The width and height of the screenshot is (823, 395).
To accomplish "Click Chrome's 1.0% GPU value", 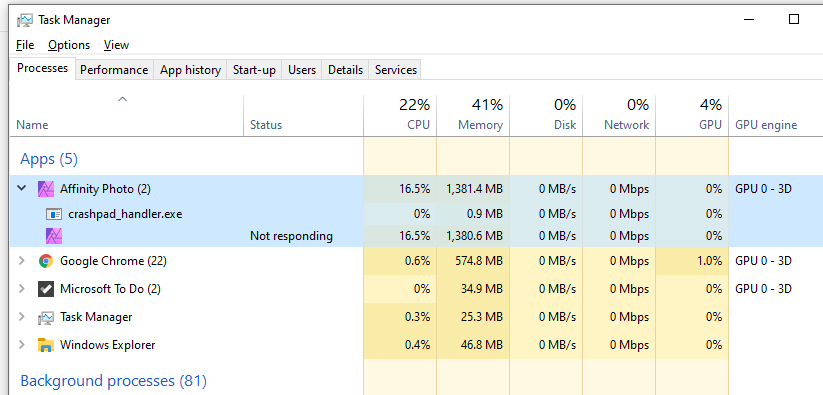I will click(x=710, y=261).
